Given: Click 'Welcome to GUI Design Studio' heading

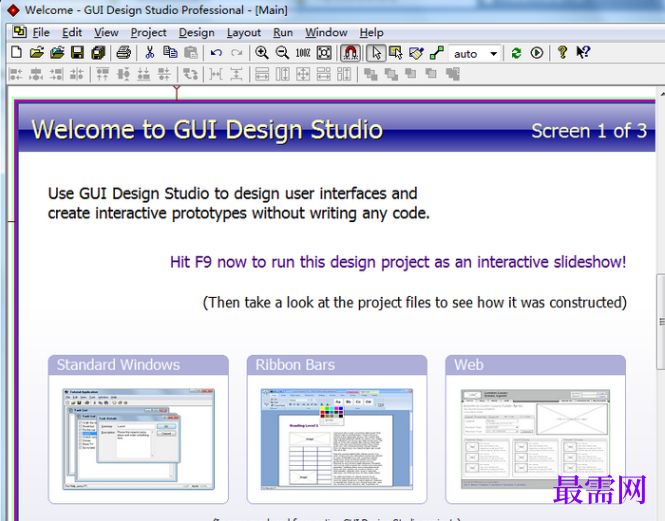Looking at the screenshot, I should pyautogui.click(x=207, y=129).
